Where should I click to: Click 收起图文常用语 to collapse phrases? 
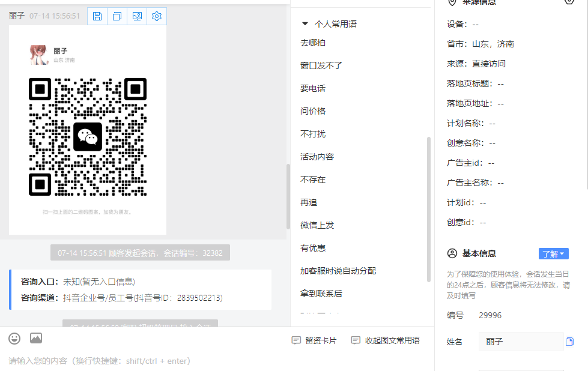click(386, 340)
